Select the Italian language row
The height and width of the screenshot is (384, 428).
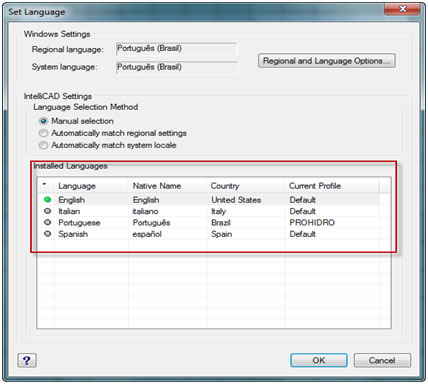209,211
